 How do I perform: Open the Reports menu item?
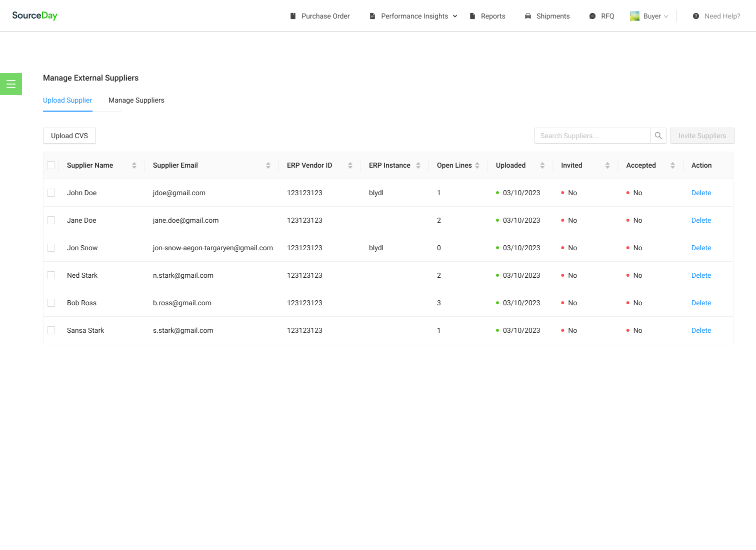click(487, 16)
